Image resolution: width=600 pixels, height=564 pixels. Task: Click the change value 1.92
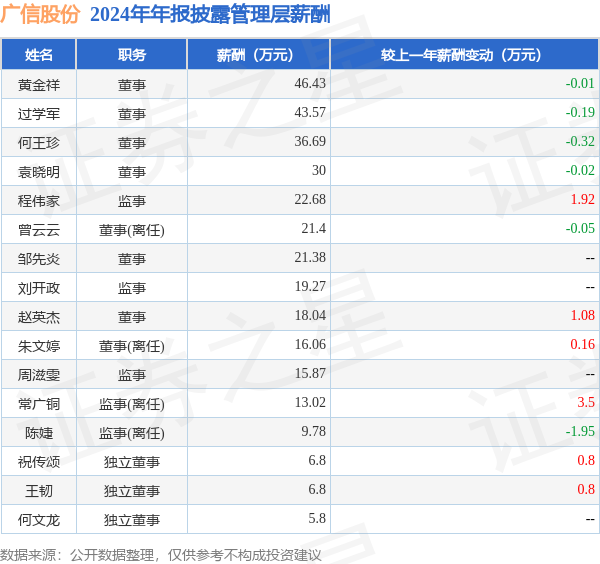[x=583, y=200]
